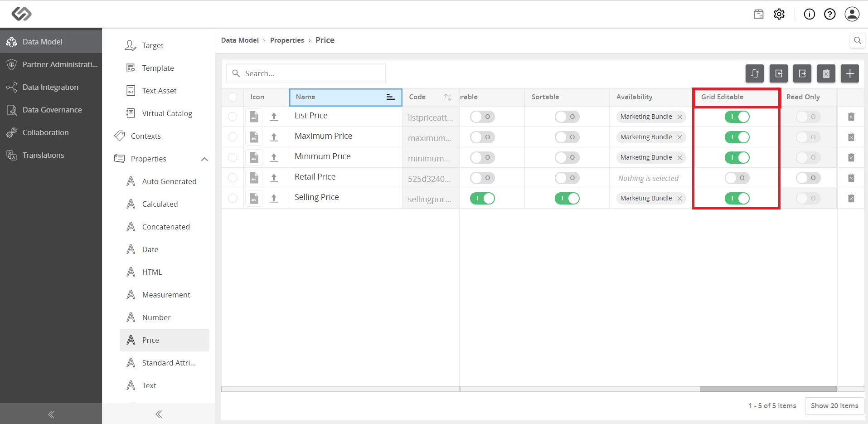Sort by Code column arrows
Screen dimensions: 868x424
click(448, 97)
